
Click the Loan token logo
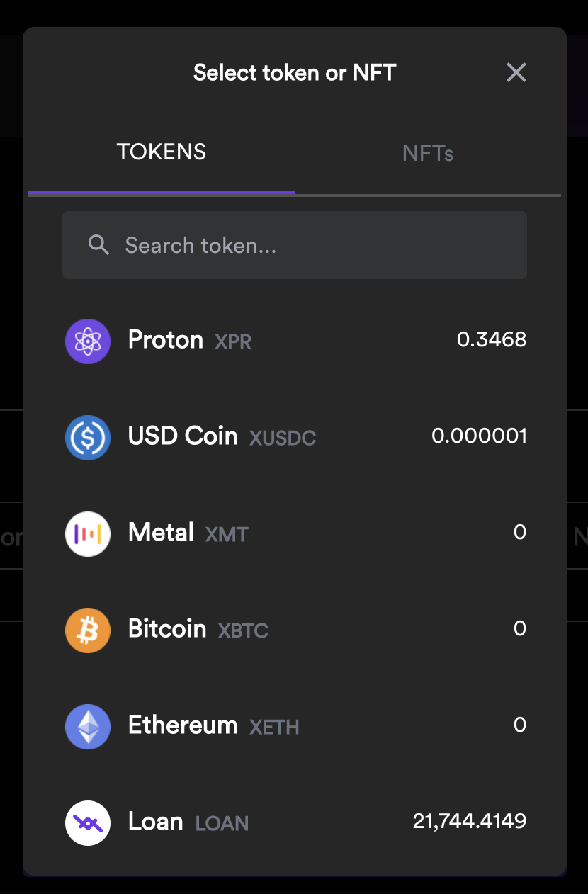[x=88, y=822]
